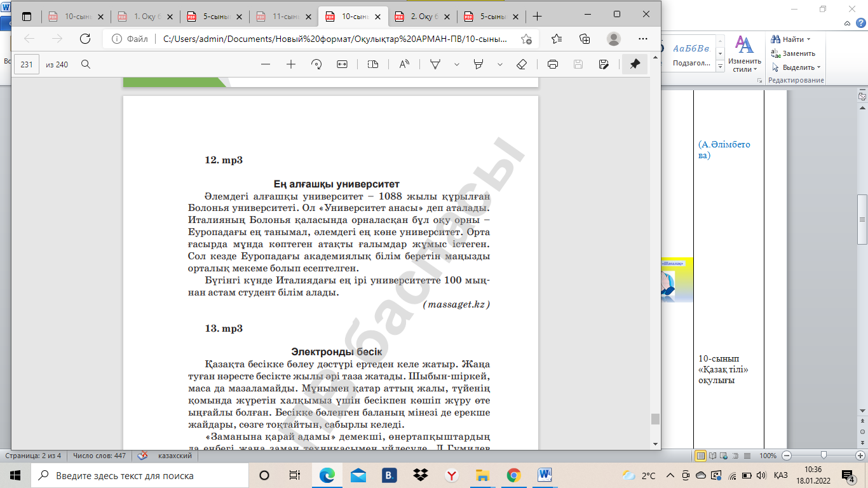The height and width of the screenshot is (488, 868).
Task: Open the Edge tab actions menu
Action: pyautogui.click(x=27, y=17)
